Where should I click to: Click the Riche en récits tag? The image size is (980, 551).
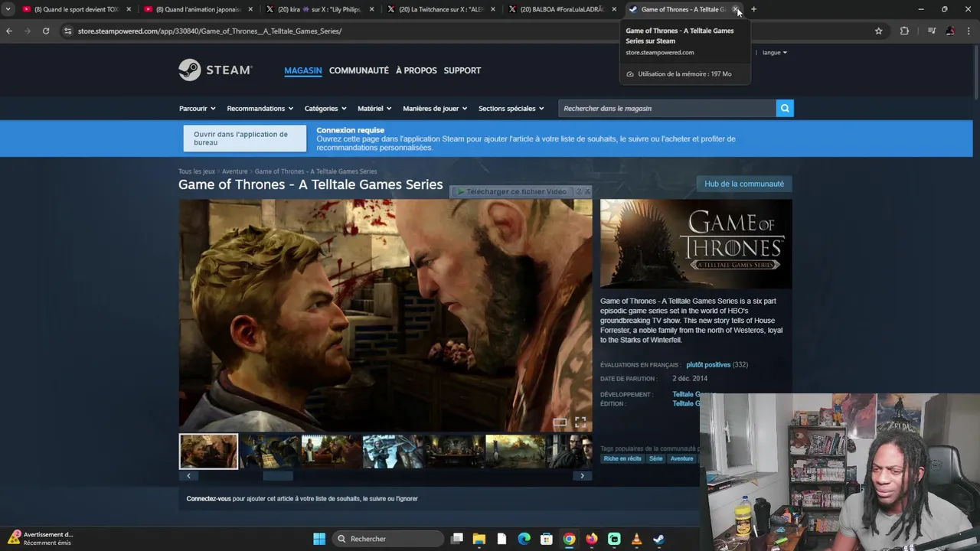point(622,458)
